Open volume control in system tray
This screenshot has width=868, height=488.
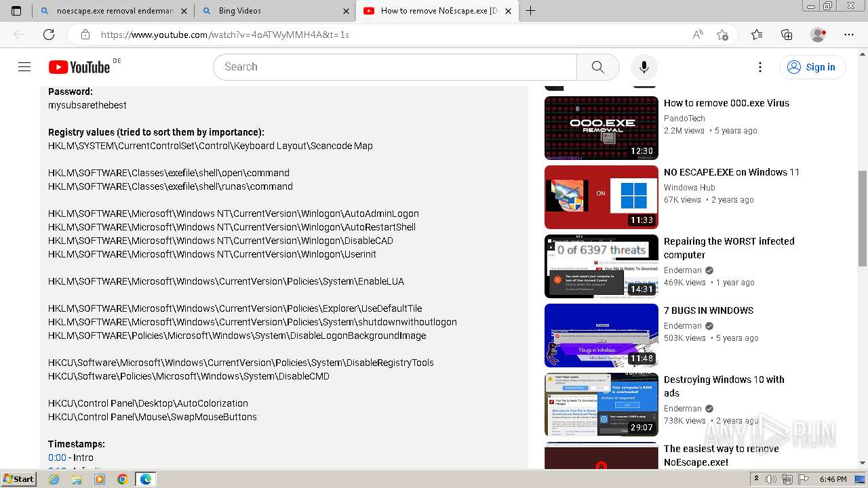[771, 479]
